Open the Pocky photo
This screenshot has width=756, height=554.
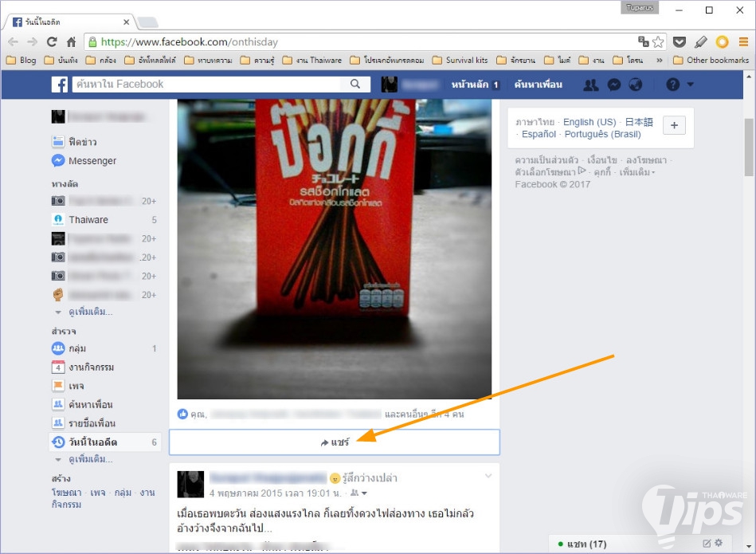335,249
